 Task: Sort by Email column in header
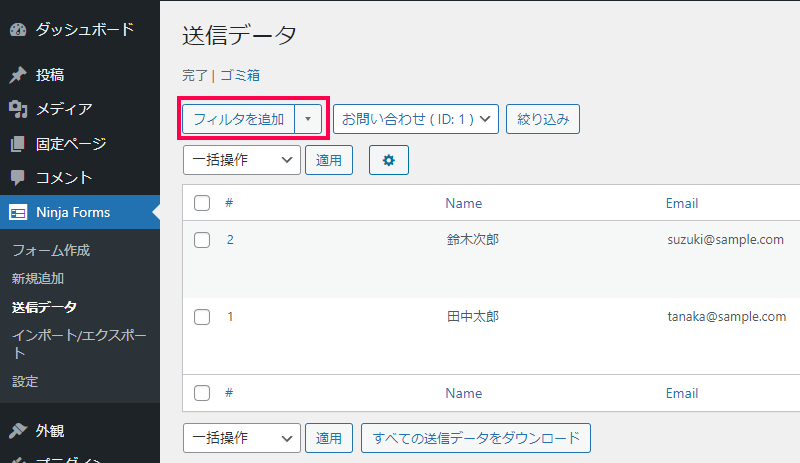click(682, 203)
